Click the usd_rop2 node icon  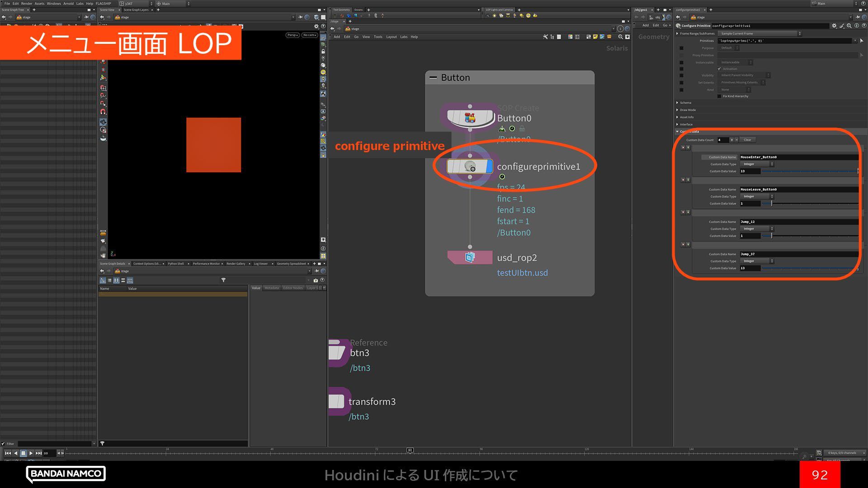(x=470, y=258)
